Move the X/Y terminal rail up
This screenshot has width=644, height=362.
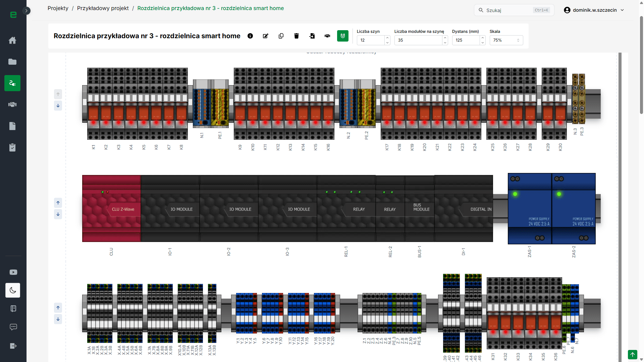[x=58, y=308]
